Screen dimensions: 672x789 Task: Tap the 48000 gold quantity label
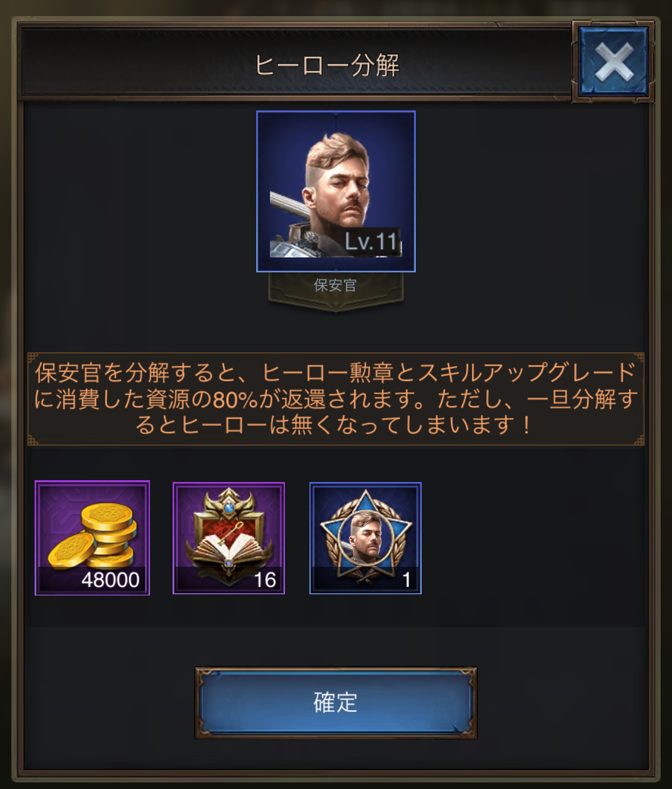tap(110, 580)
